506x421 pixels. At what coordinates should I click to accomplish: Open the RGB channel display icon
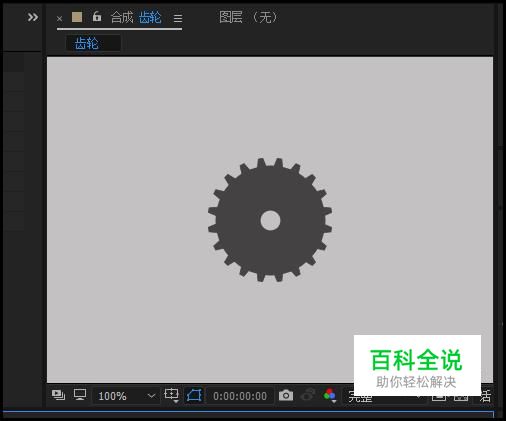click(330, 395)
